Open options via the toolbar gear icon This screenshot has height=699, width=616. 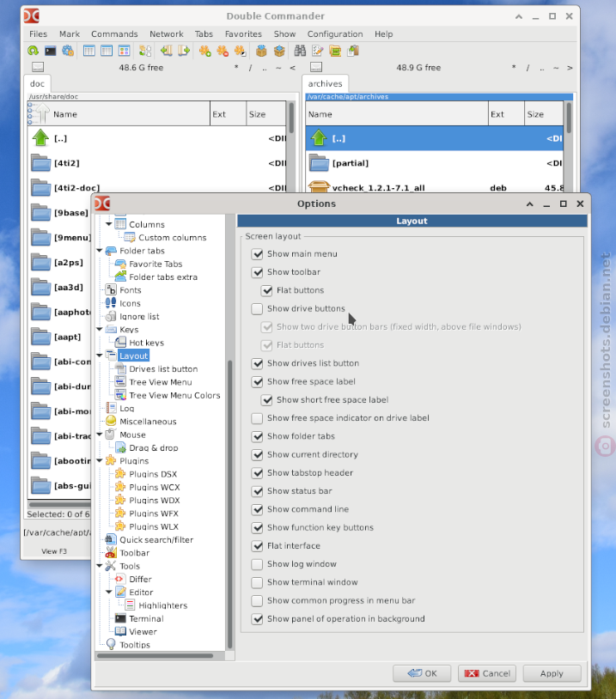[x=68, y=51]
